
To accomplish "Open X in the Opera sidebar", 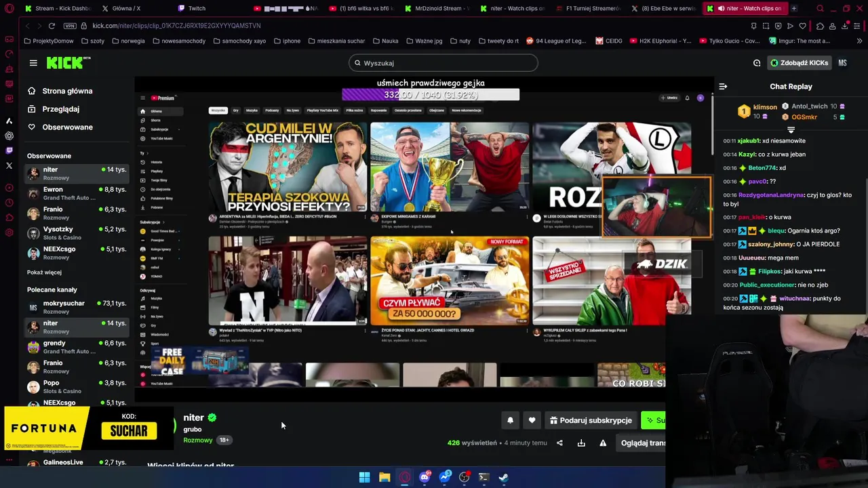I will pos(9,165).
